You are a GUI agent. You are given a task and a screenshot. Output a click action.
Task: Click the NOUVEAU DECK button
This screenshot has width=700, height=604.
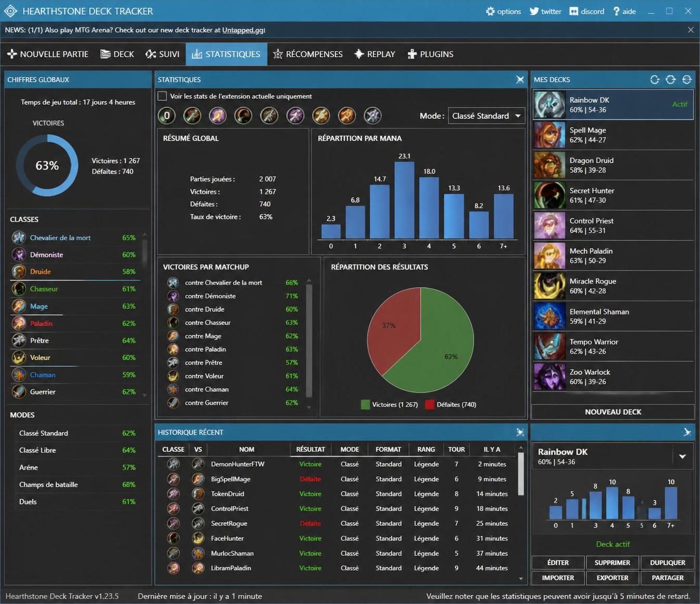point(613,412)
